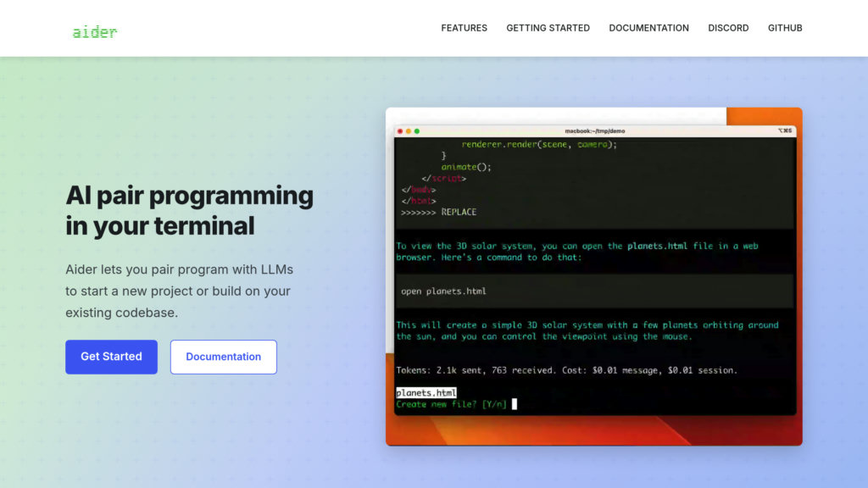Click the '>>>>>>> REPLACE' line in terminal
This screenshot has width=868, height=488.
[x=438, y=212]
